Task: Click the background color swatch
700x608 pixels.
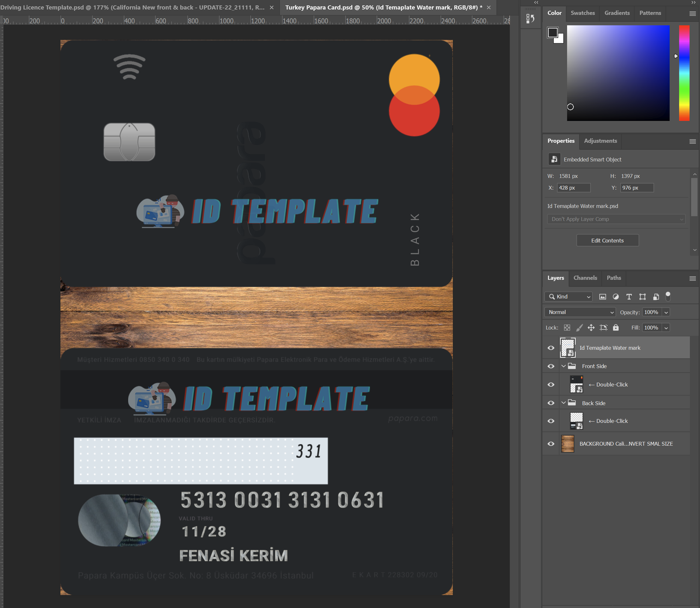Action: (x=560, y=39)
